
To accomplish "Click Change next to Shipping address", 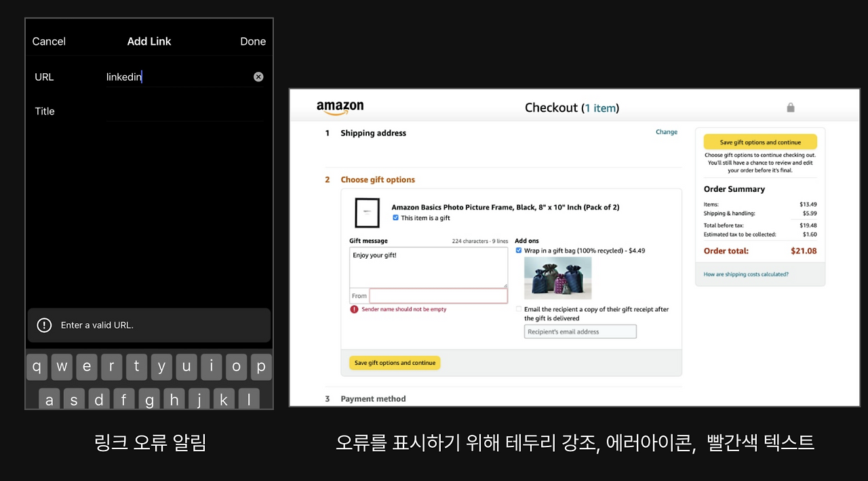I will point(667,131).
